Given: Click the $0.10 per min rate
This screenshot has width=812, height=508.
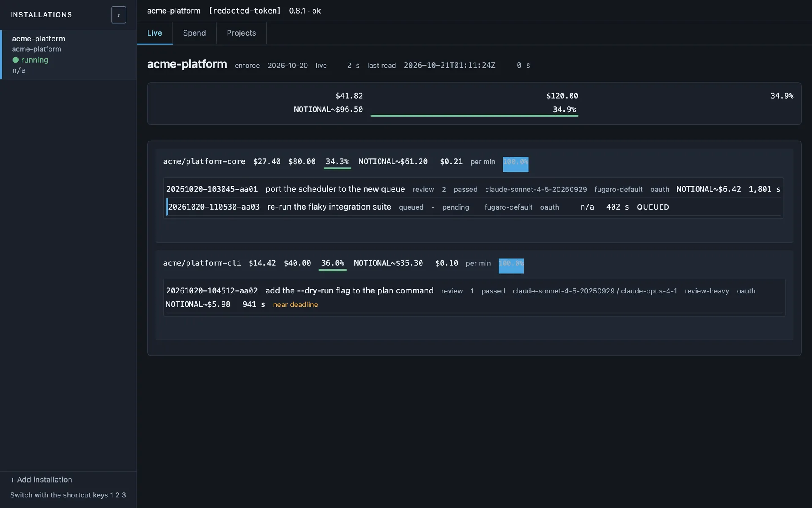Looking at the screenshot, I should point(463,263).
